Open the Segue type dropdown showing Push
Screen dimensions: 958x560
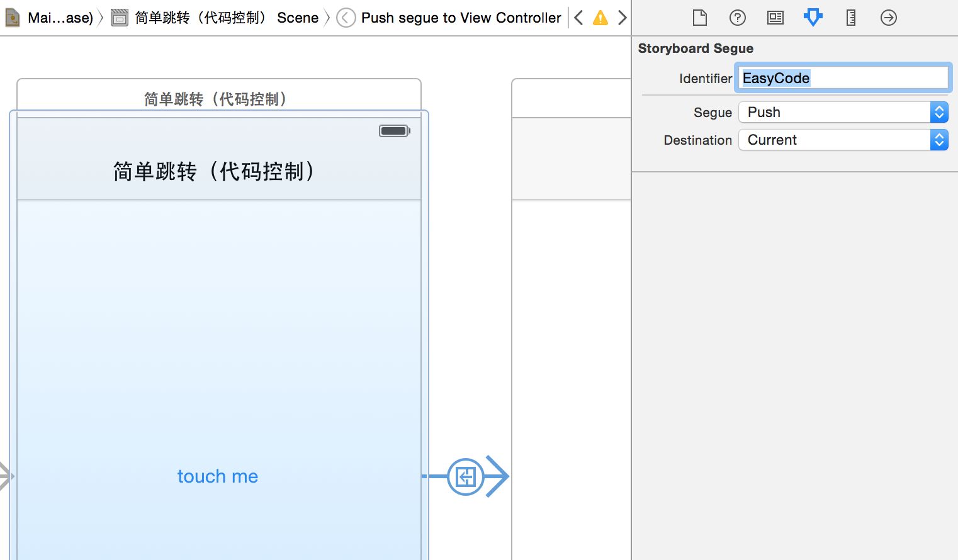point(843,112)
